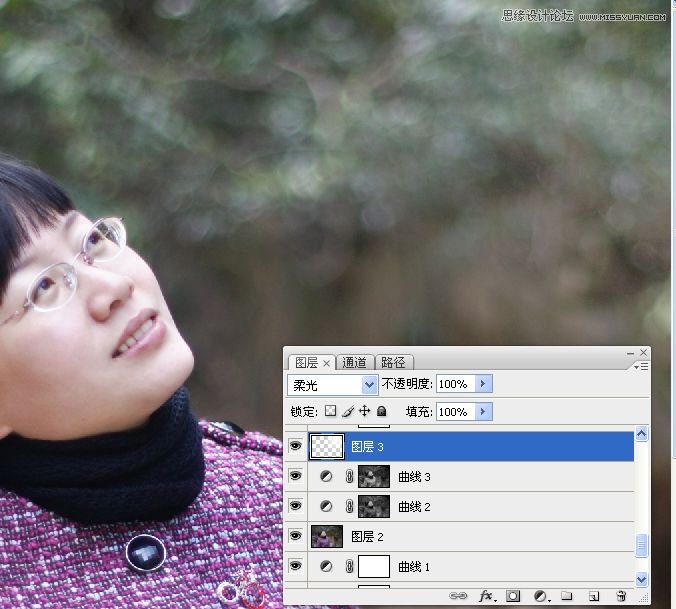The height and width of the screenshot is (609, 676).
Task: Click the 曲线 1 adjustment icon
Action: (x=326, y=566)
